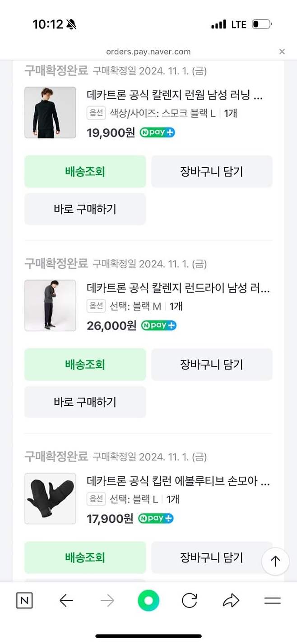Track delivery for the 19,900원 running shirt

click(x=85, y=171)
